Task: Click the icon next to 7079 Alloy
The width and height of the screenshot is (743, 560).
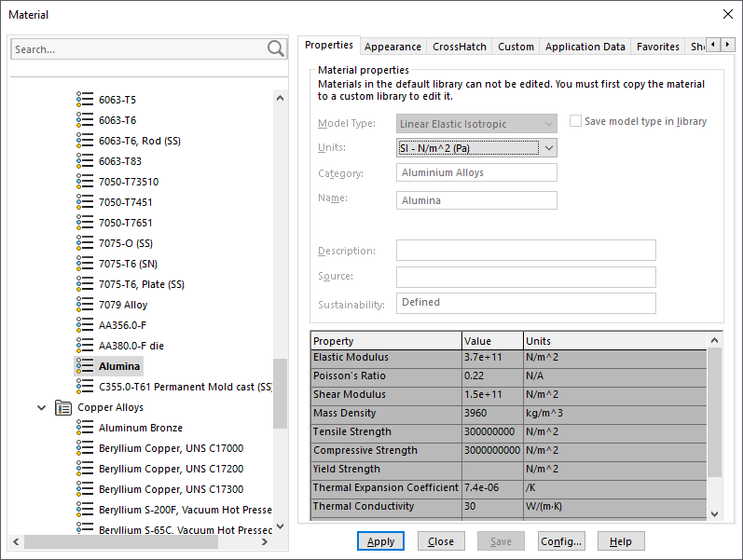Action: pyautogui.click(x=85, y=305)
